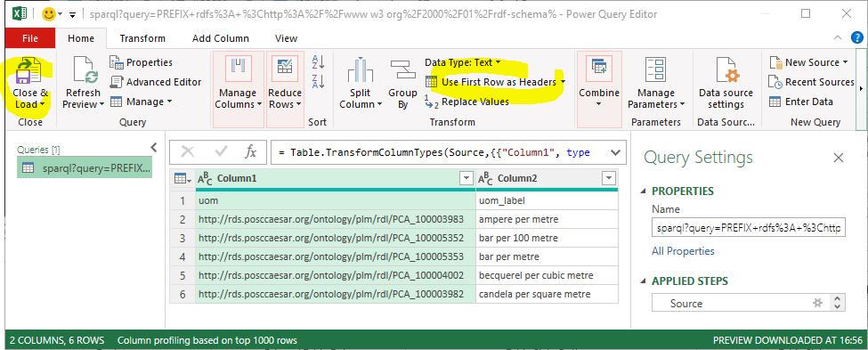Click Enter Data
This screenshot has width=868, height=350.
pos(801,102)
